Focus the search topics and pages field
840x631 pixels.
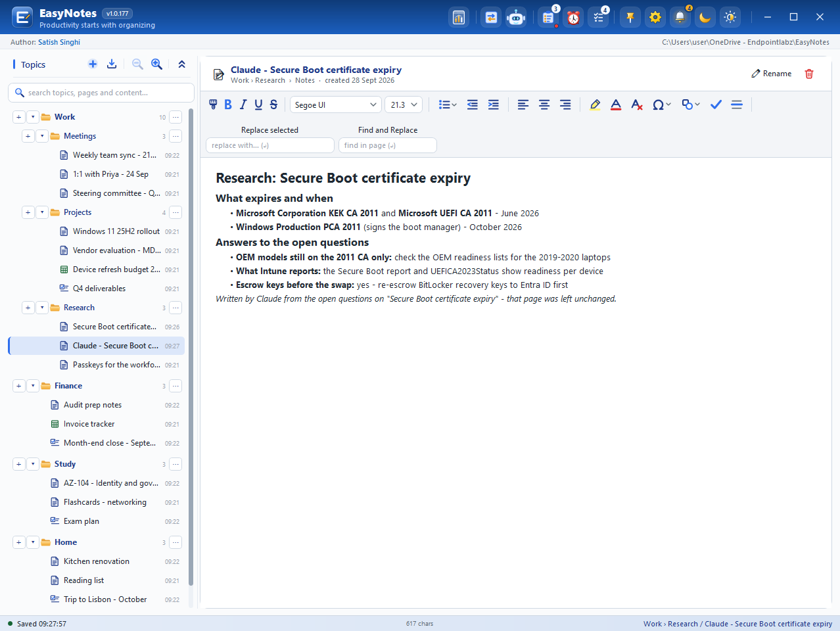pos(101,93)
